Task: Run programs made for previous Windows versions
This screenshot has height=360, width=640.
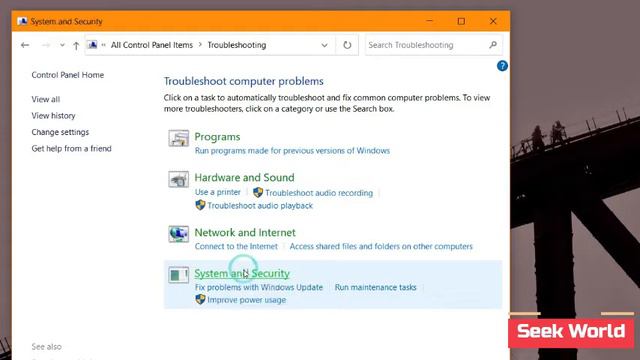Action: click(x=292, y=151)
